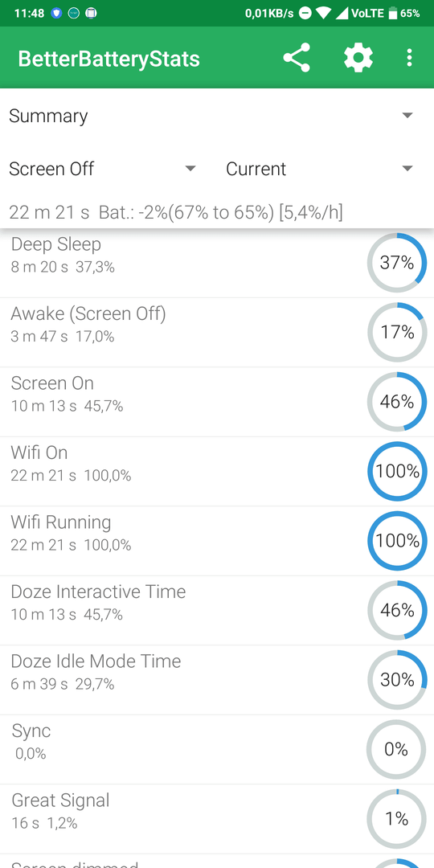The image size is (434, 868).
Task: Tap the BetterBatteryStats title
Action: tap(108, 59)
